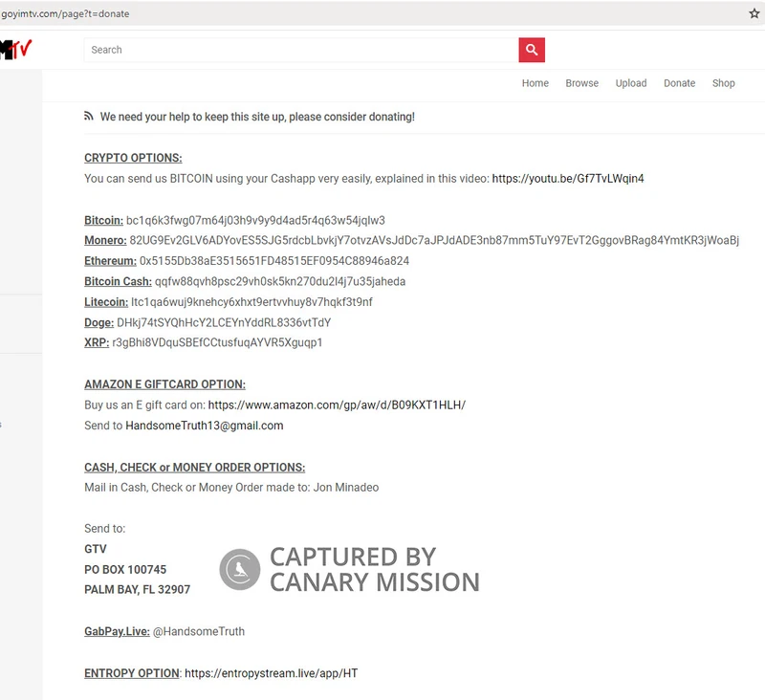This screenshot has width=765, height=700.
Task: Click the Ethereum: label
Action: click(x=110, y=261)
